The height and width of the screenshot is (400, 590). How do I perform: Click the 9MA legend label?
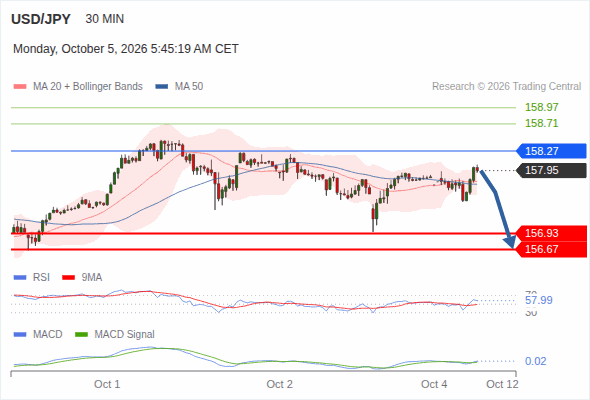pos(92,278)
